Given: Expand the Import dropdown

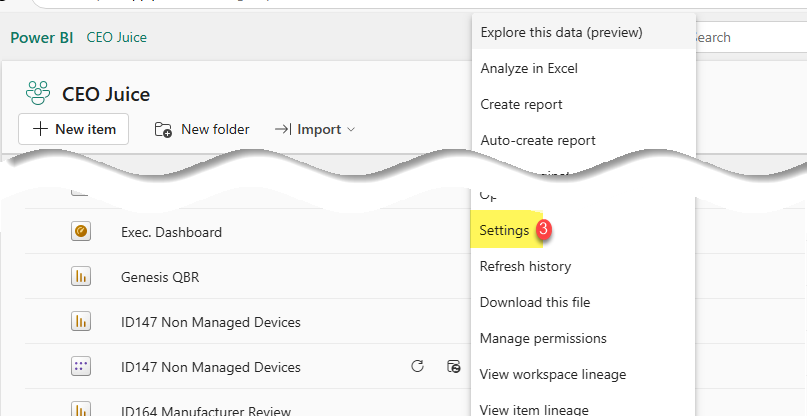Looking at the screenshot, I should (315, 129).
